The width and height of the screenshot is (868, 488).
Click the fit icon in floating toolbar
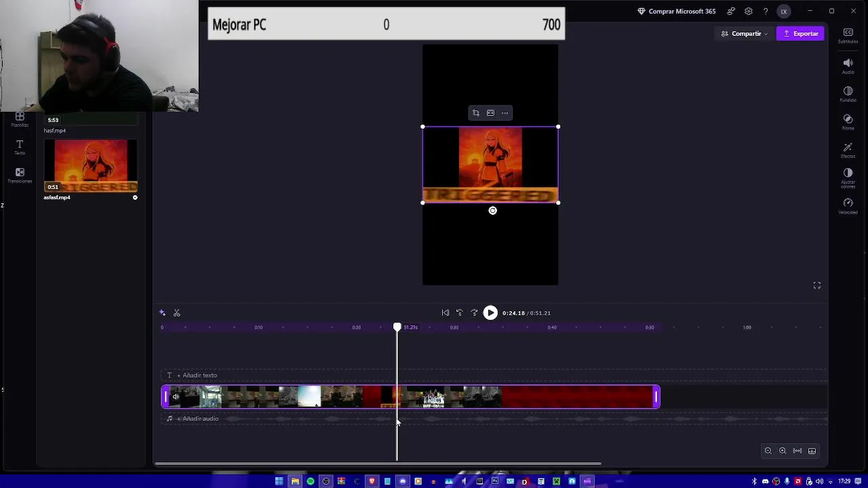(490, 113)
